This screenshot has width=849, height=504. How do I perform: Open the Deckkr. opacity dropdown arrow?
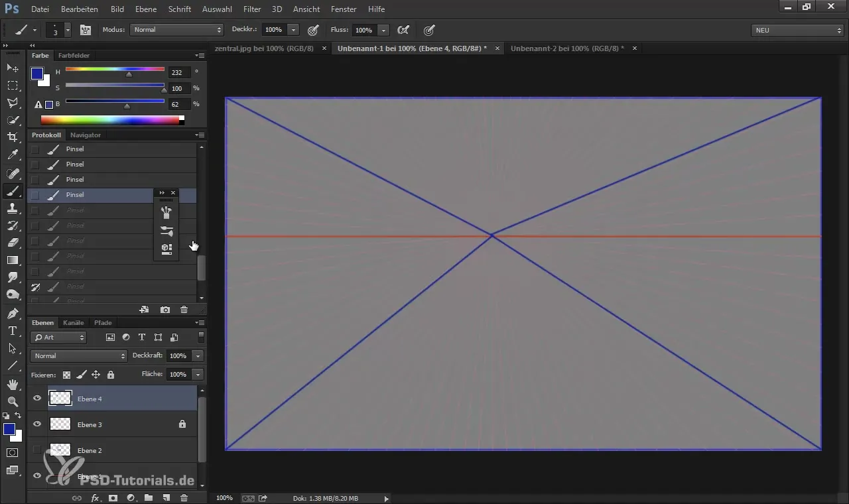294,30
